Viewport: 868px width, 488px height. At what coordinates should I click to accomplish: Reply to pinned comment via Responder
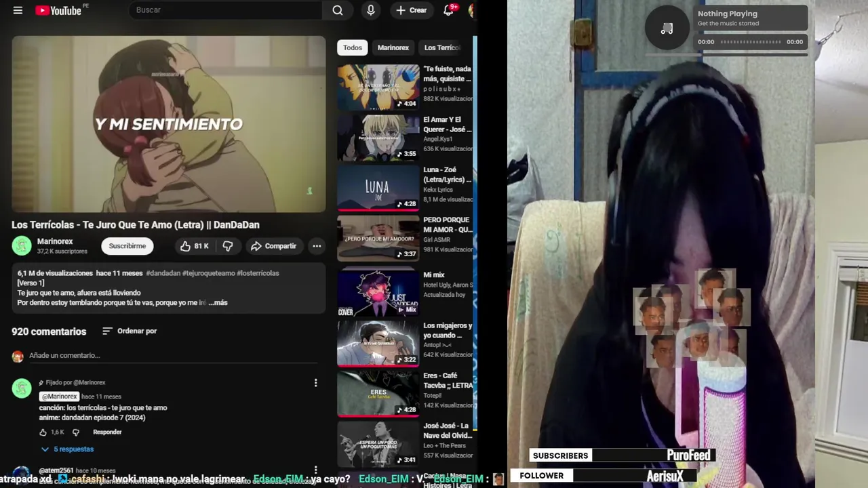click(x=107, y=432)
